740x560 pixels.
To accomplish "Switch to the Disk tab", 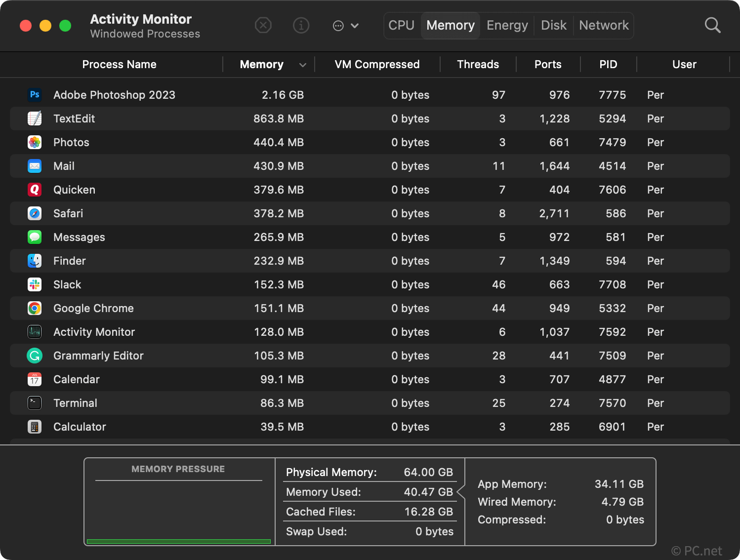I will click(554, 25).
